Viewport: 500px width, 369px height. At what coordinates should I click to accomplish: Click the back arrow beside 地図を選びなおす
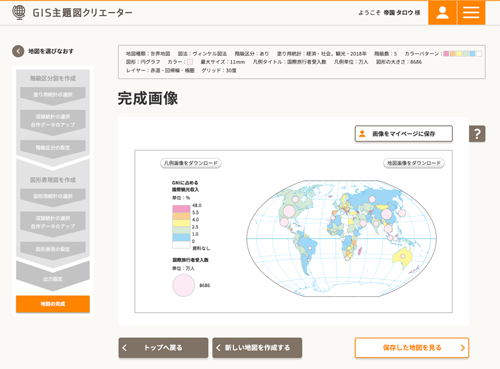[x=18, y=51]
